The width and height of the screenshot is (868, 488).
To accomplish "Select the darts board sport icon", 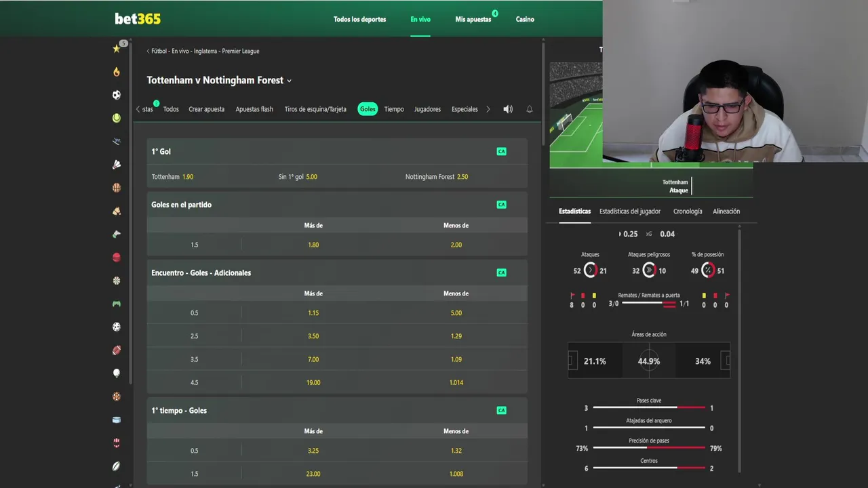I will tap(117, 281).
